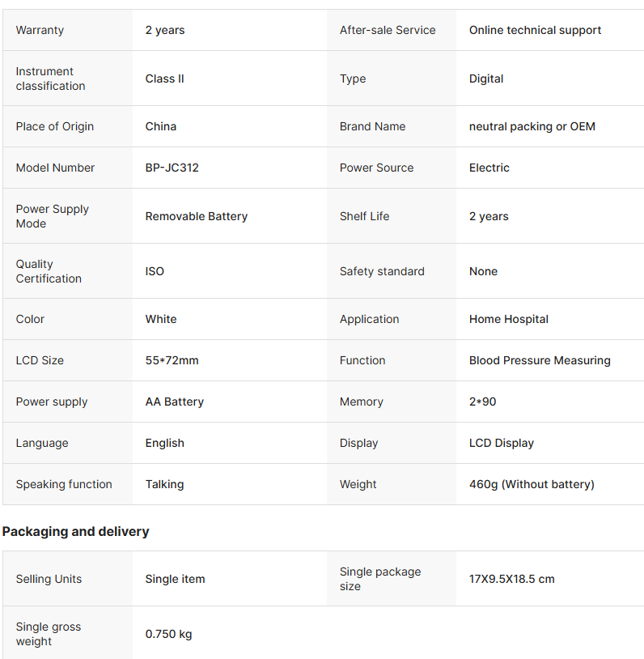Select the Speaking function 'Talking' value

click(164, 484)
